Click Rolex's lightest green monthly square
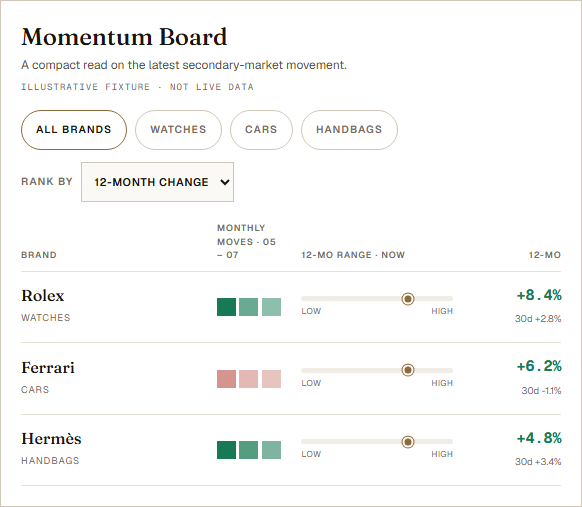This screenshot has height=507, width=582. click(271, 307)
